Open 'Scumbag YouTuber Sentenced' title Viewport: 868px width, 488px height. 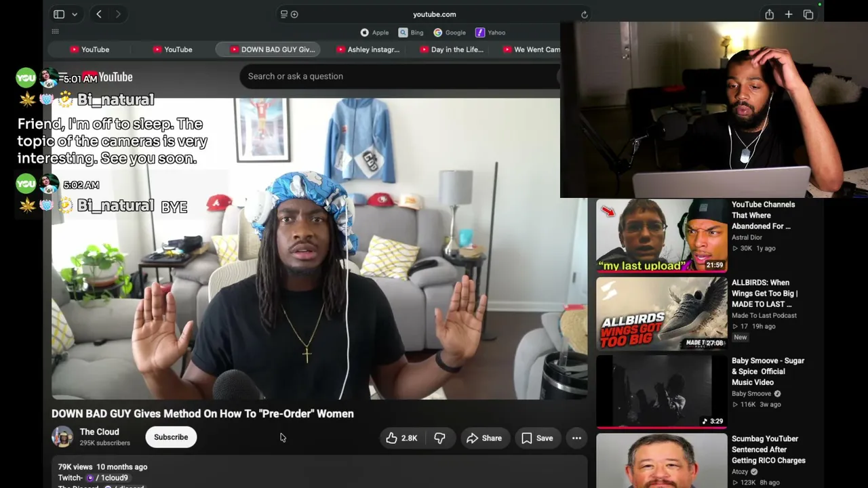click(x=768, y=449)
